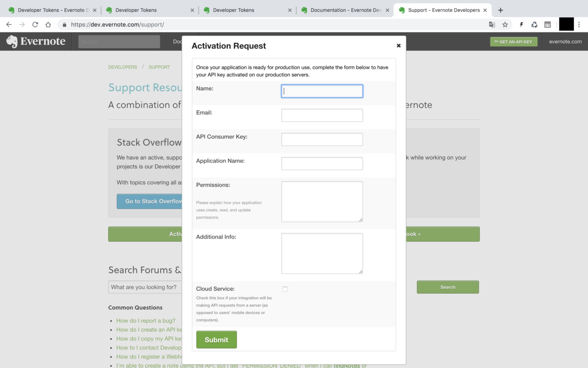The width and height of the screenshot is (588, 368).
Task: Close the Support - Evernote Developers tab
Action: [486, 10]
